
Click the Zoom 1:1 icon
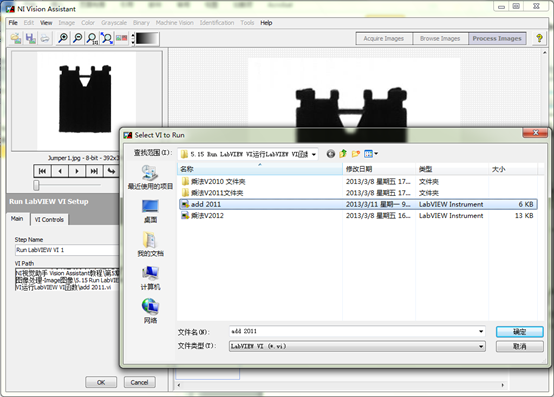[92, 38]
